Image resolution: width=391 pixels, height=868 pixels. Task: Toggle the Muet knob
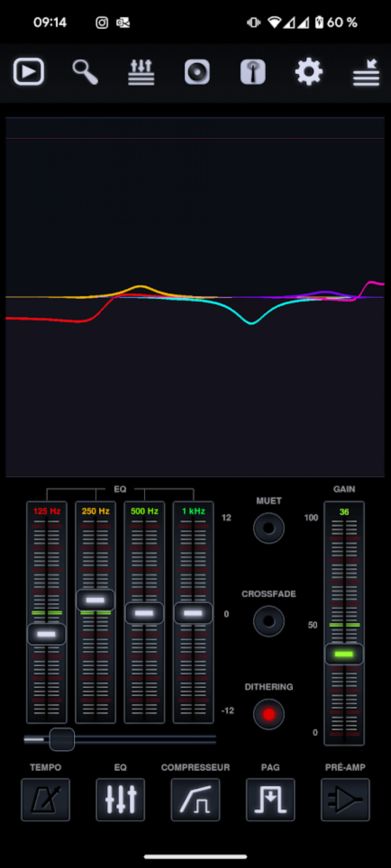coord(269,528)
